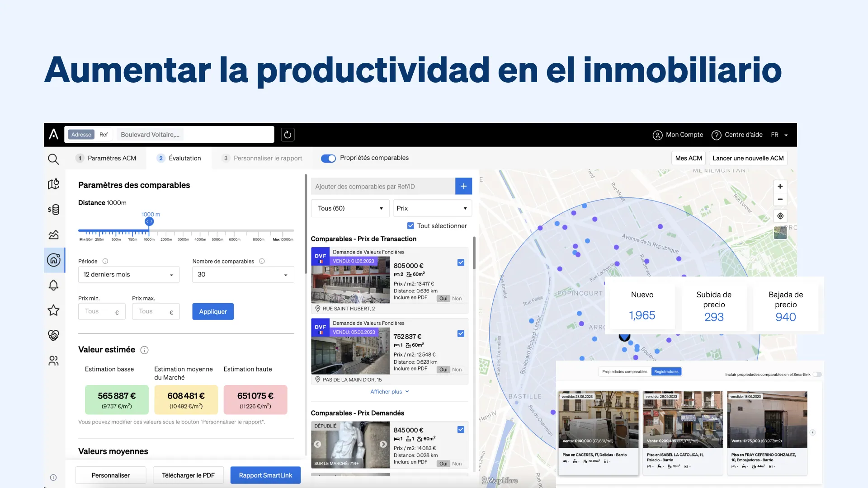Click the map locate target icon
Image resolution: width=868 pixels, height=488 pixels.
(x=780, y=216)
